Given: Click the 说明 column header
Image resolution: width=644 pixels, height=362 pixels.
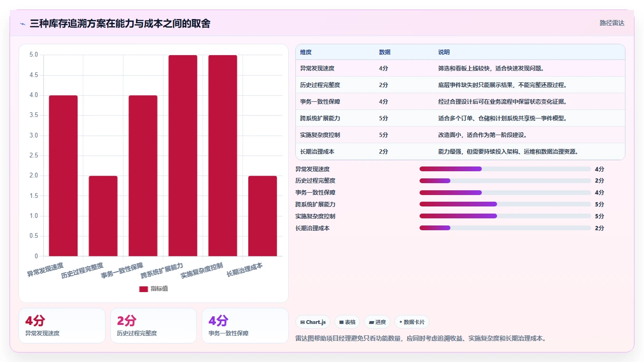Looking at the screenshot, I should tap(444, 52).
